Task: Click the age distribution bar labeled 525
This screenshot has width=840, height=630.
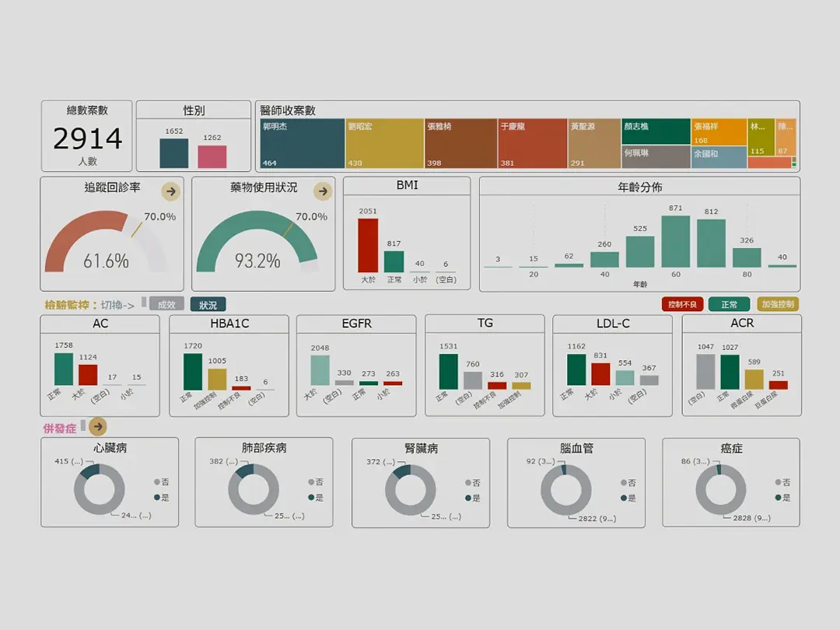Action: (640, 251)
